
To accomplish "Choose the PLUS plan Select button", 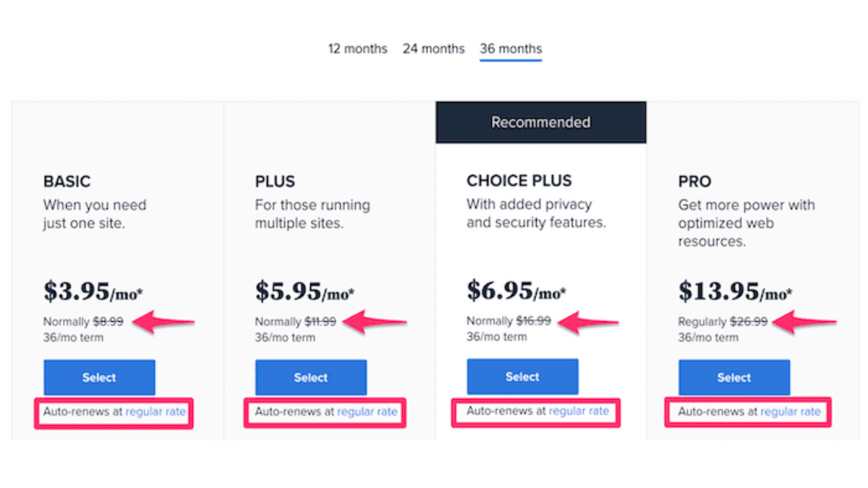I will [311, 377].
